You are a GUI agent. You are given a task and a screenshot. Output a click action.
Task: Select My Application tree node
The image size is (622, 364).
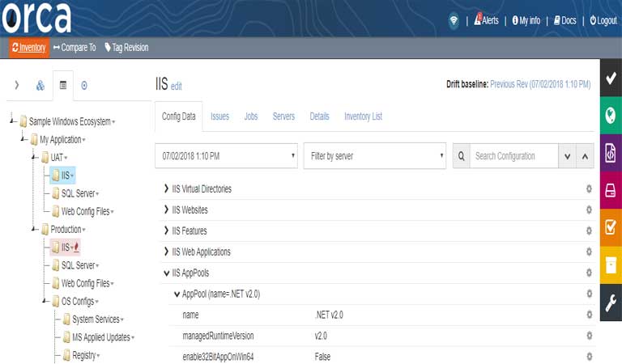(x=60, y=140)
